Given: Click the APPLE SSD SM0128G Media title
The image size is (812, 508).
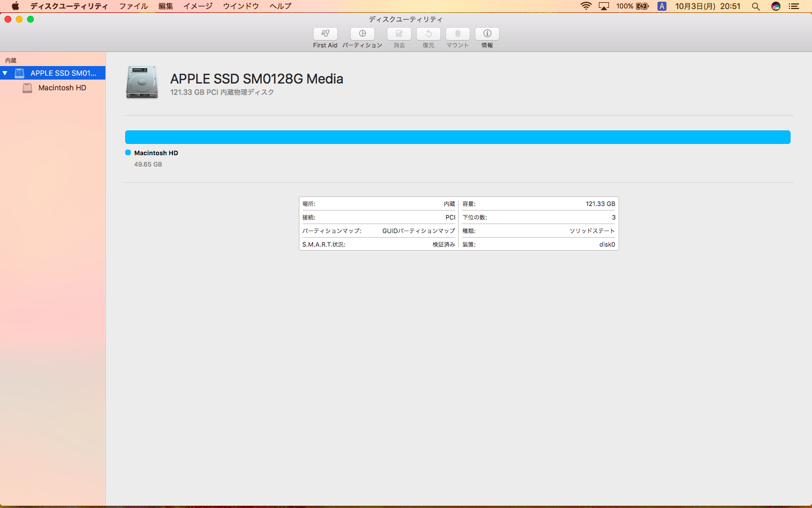Looking at the screenshot, I should pyautogui.click(x=257, y=78).
